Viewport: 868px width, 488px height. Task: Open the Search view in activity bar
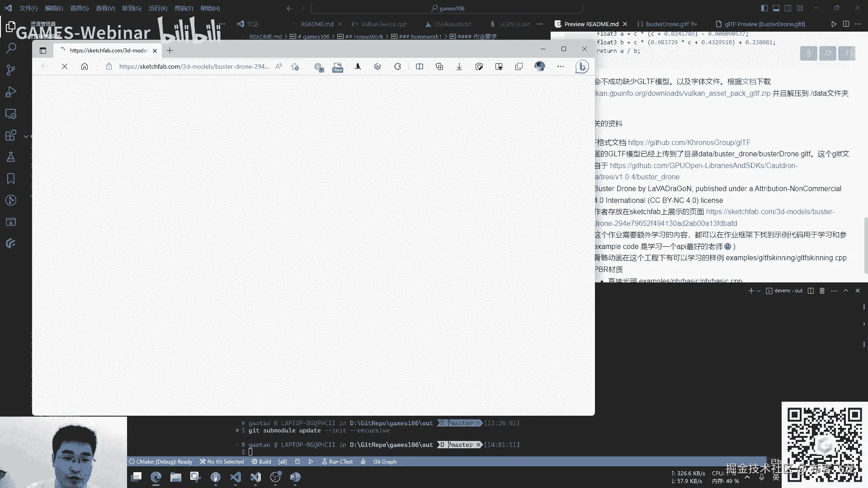coord(11,48)
